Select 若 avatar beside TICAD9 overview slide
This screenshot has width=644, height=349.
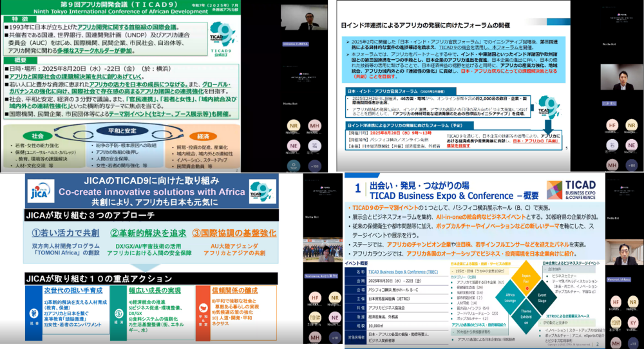(315, 146)
